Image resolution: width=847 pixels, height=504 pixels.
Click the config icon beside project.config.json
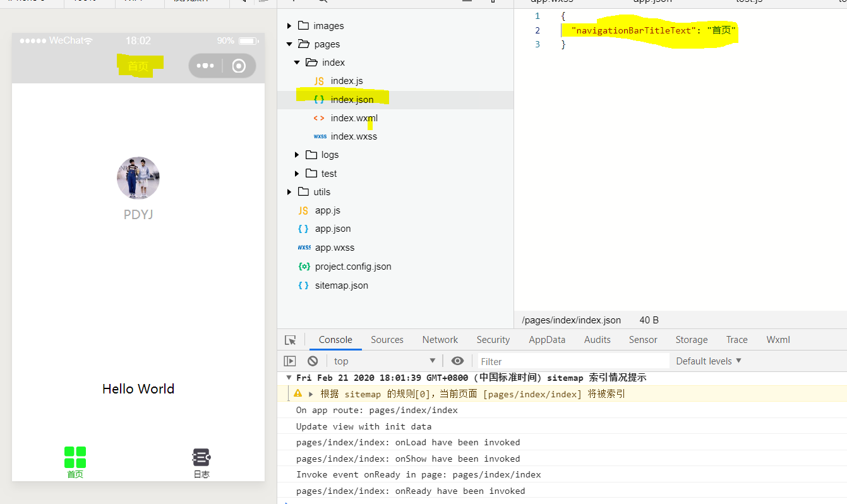[304, 267]
